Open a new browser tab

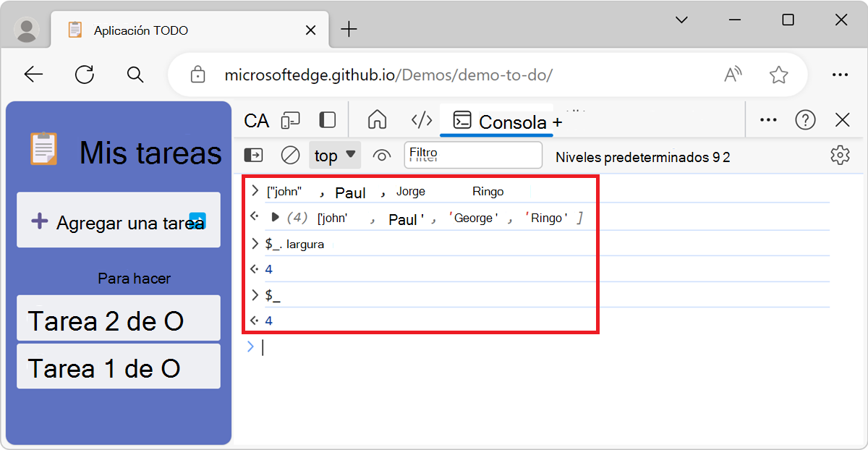pos(349,30)
